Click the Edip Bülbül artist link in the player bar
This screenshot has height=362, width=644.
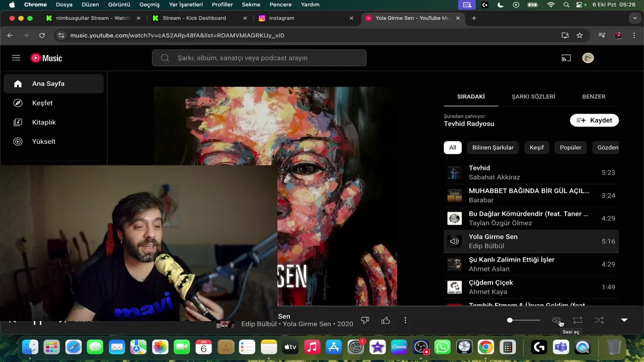pyautogui.click(x=259, y=324)
